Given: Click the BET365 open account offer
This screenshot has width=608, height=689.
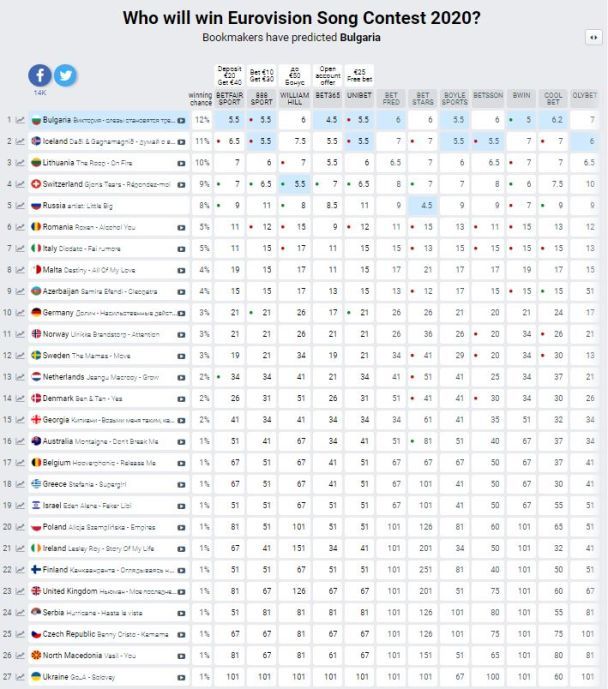Looking at the screenshot, I should pyautogui.click(x=328, y=76).
